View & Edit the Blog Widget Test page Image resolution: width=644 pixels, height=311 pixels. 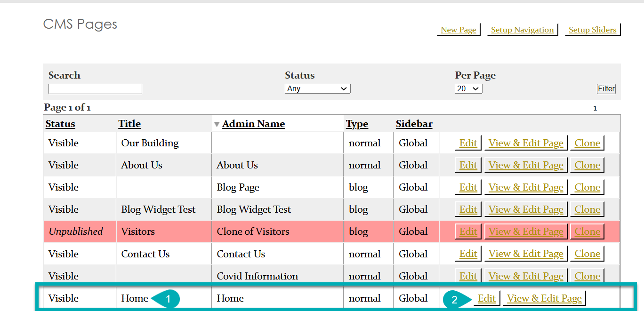point(526,209)
